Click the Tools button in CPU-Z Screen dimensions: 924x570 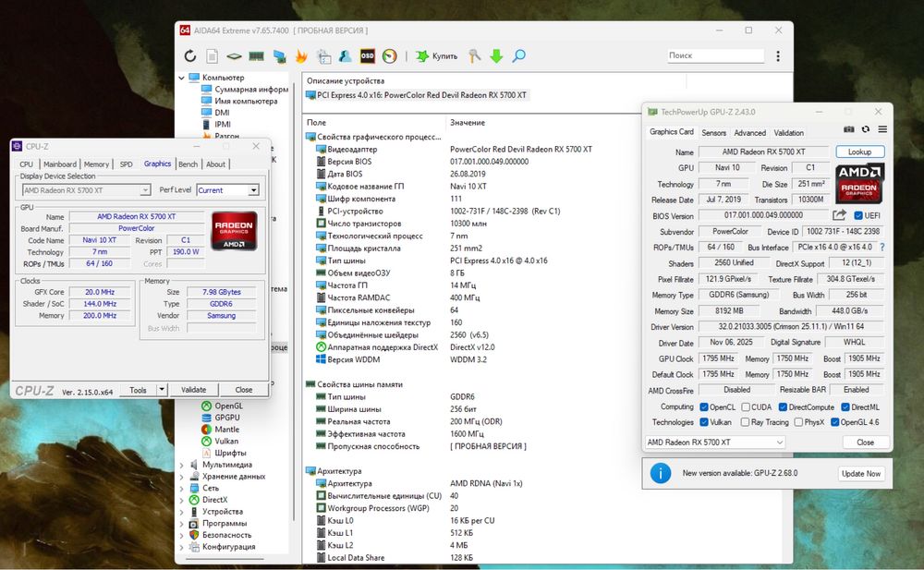click(x=138, y=390)
